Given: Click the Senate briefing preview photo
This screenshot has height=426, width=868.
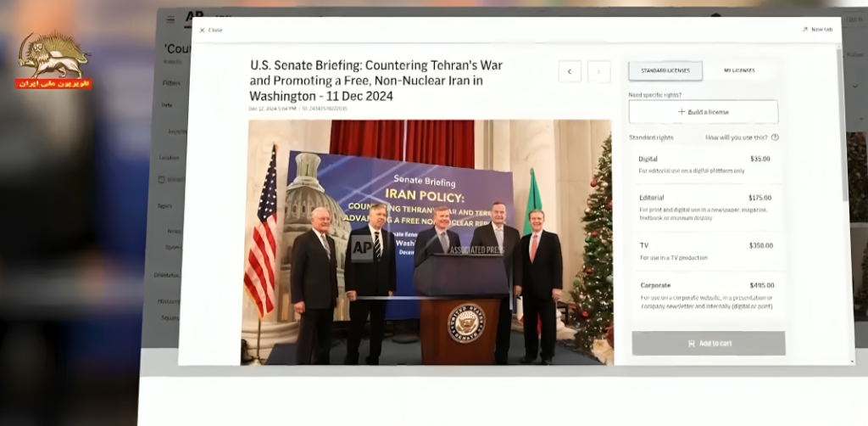Looking at the screenshot, I should pyautogui.click(x=430, y=242).
